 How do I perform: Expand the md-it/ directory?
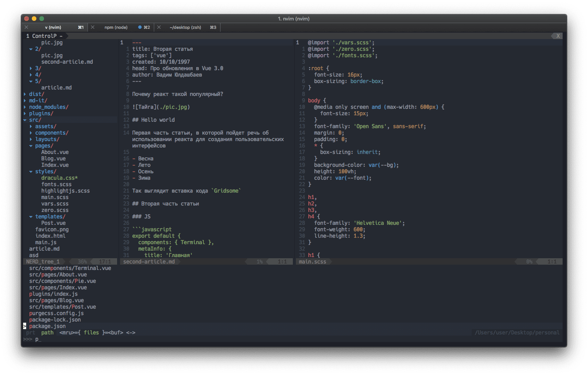pyautogui.click(x=25, y=100)
